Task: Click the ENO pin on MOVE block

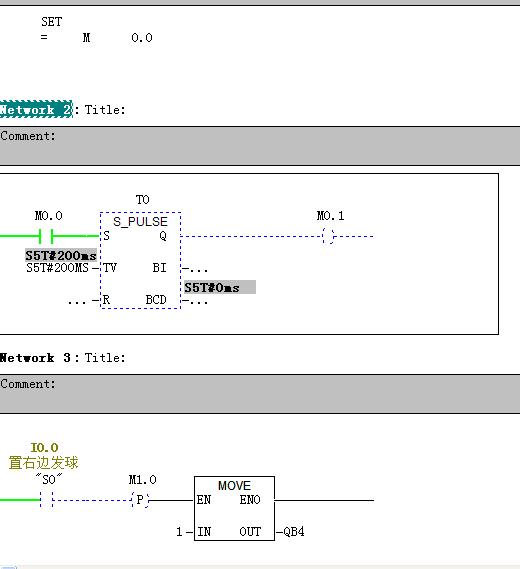Action: click(250, 500)
